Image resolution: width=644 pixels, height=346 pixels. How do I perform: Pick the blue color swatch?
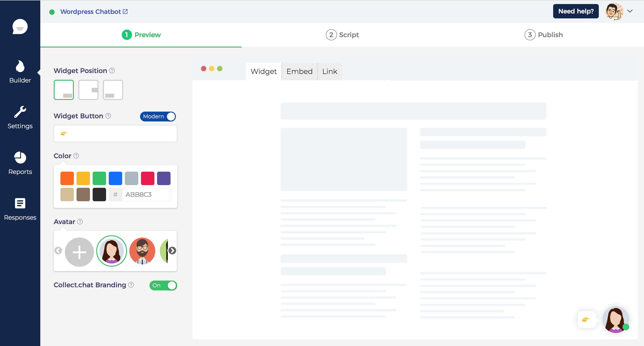click(x=115, y=178)
